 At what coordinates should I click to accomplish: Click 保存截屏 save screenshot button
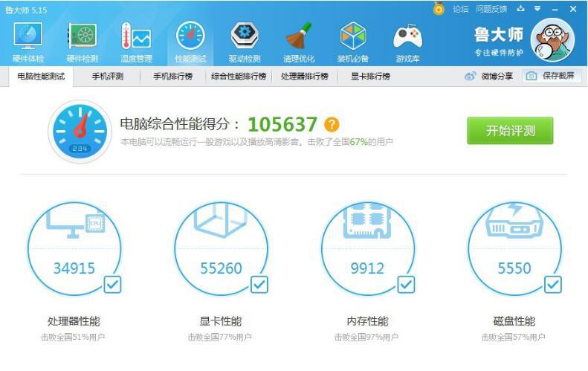click(x=552, y=76)
